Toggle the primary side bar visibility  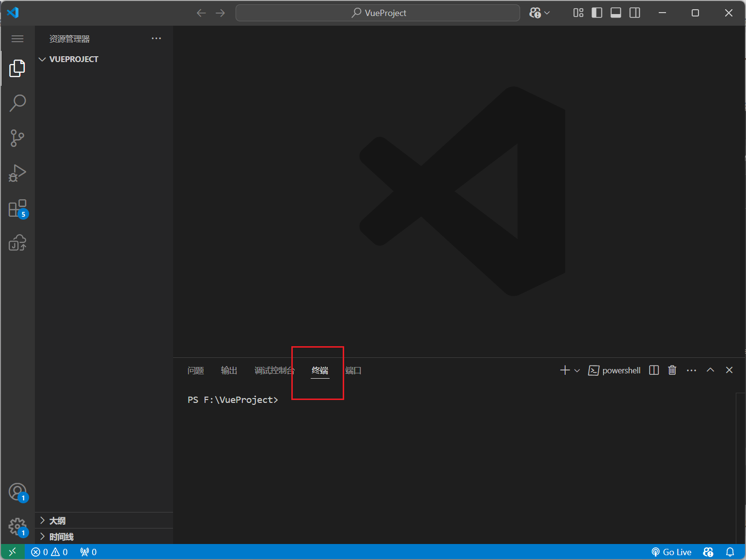597,13
